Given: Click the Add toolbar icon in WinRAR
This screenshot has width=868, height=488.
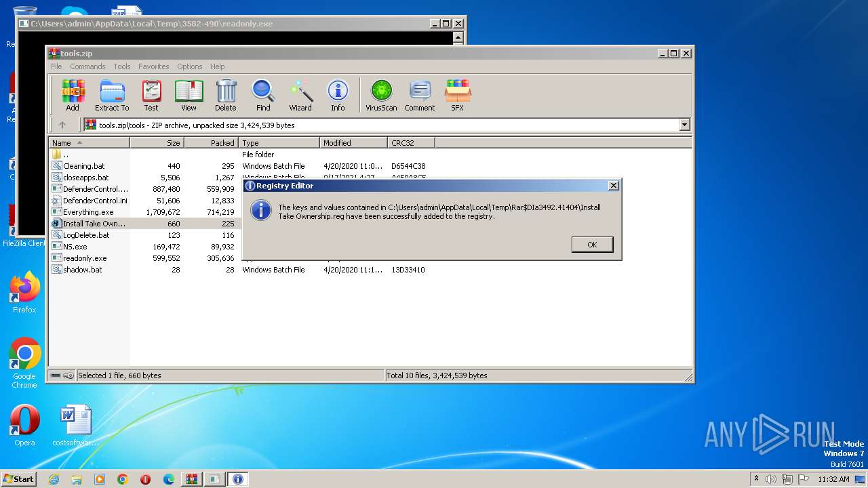Looking at the screenshot, I should coord(73,95).
